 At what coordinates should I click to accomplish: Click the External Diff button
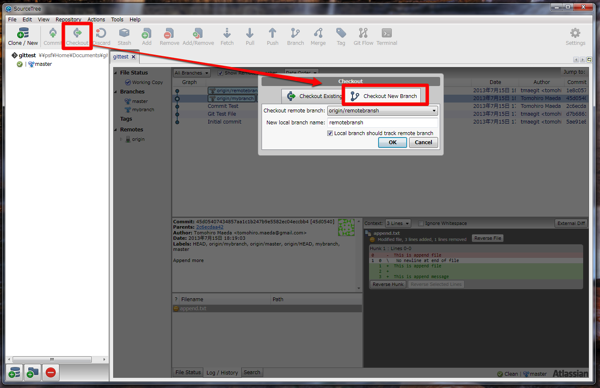point(571,223)
